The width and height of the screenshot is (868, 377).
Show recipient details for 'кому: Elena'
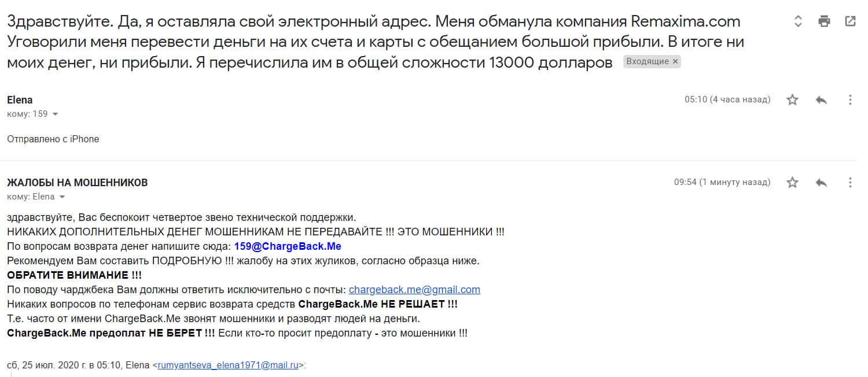pos(62,197)
